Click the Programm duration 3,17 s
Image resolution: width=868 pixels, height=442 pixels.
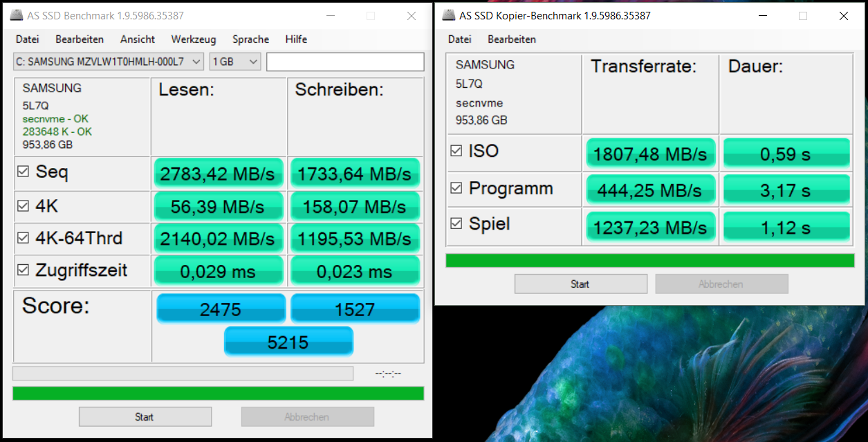786,190
